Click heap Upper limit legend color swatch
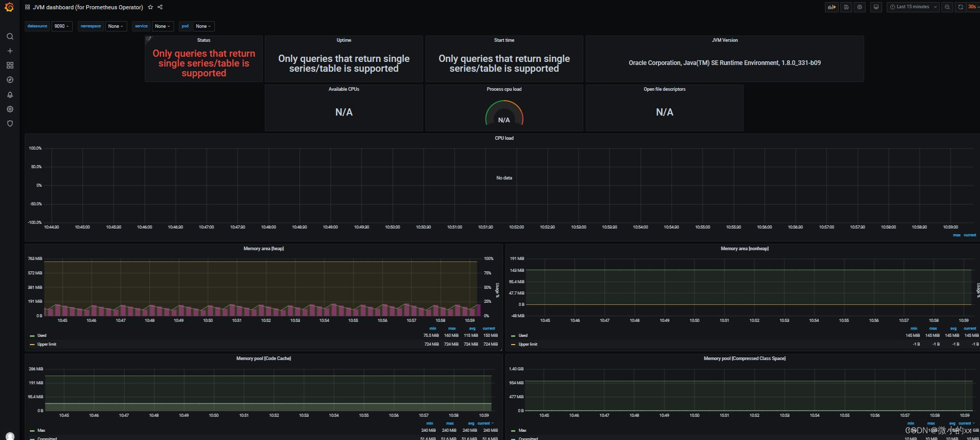980x440 pixels. pos(32,345)
